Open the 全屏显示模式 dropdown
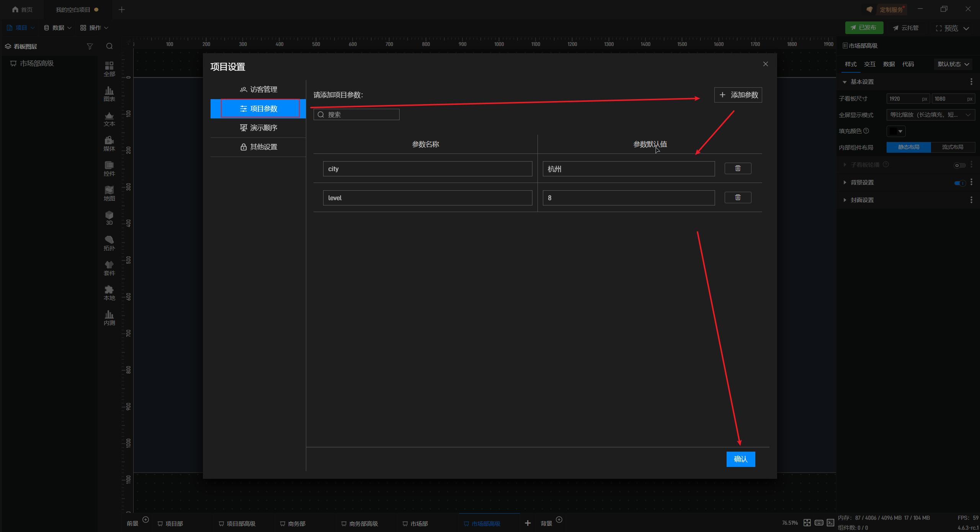 pos(930,115)
